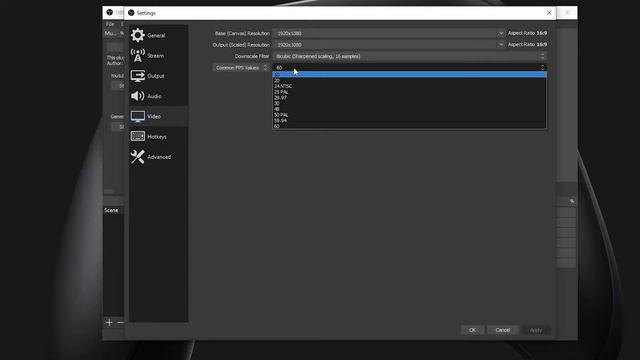Choose 50 PAL from the FPS list

[x=409, y=115]
